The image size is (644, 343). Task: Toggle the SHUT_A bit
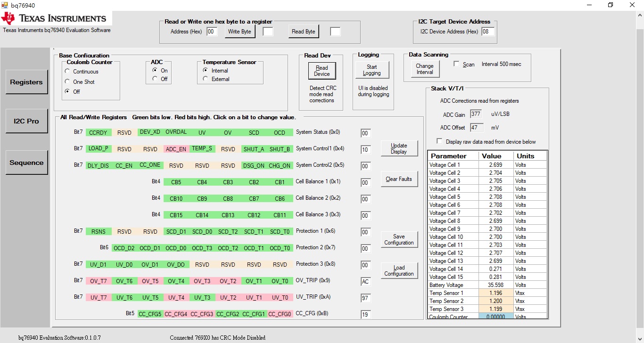click(254, 149)
